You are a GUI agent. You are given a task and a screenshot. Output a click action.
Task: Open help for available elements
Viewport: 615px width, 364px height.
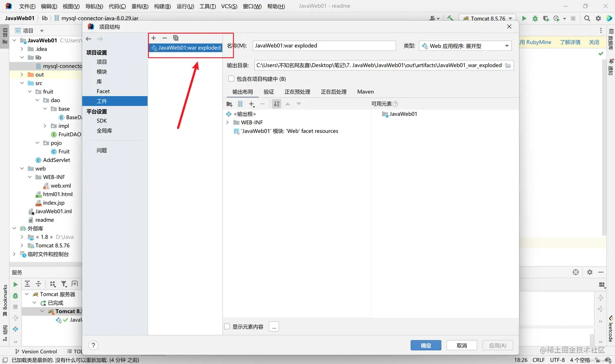tap(395, 104)
